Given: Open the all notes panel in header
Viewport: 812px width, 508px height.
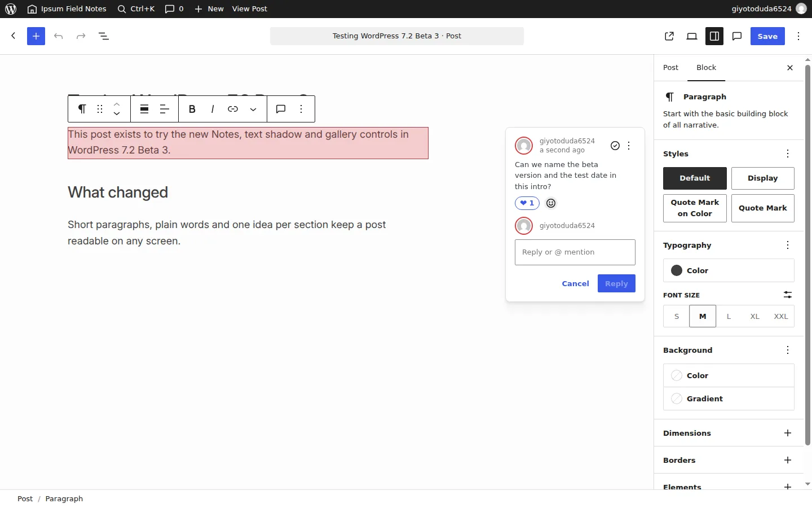Looking at the screenshot, I should 737,36.
